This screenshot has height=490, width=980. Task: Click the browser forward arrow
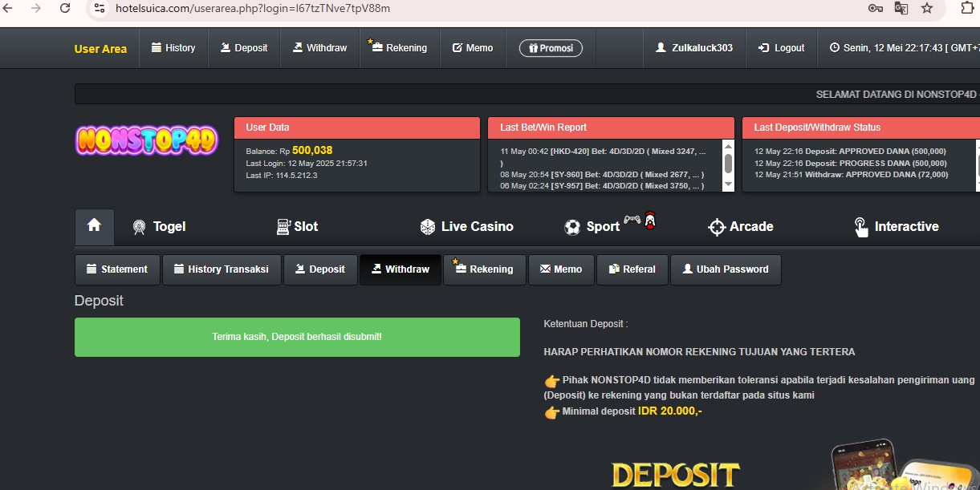click(36, 8)
